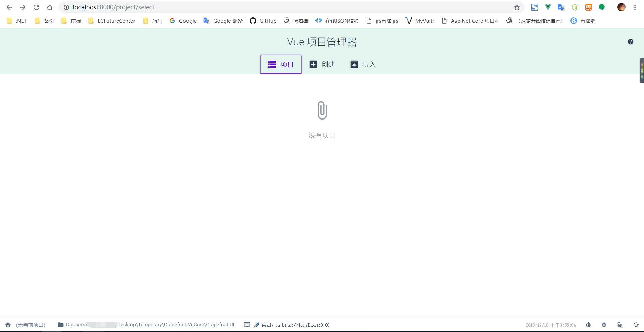Open the help question mark icon
Viewport: 644px width, 332px height.
631,42
